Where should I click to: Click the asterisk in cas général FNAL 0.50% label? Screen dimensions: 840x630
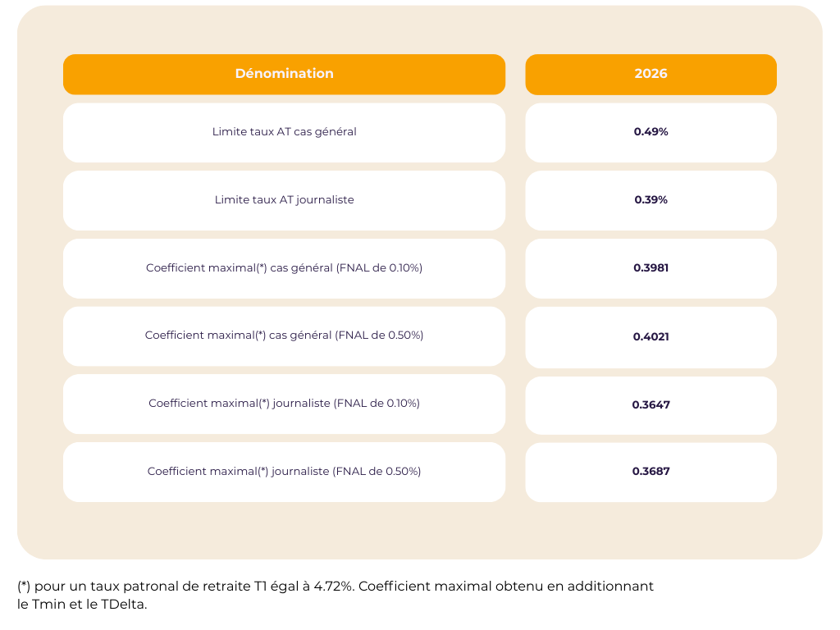click(x=260, y=335)
